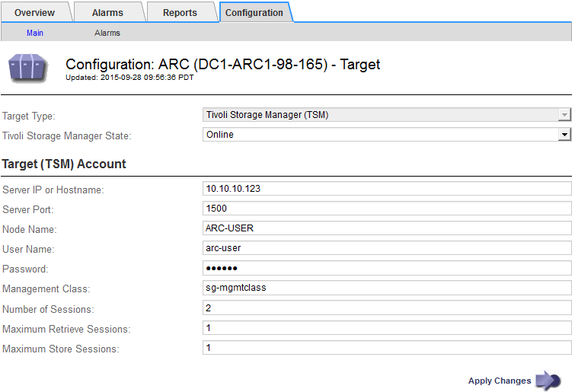Viewport: 575px width, 392px height.
Task: Click the Server IP or Hostname field
Action: [x=387, y=189]
